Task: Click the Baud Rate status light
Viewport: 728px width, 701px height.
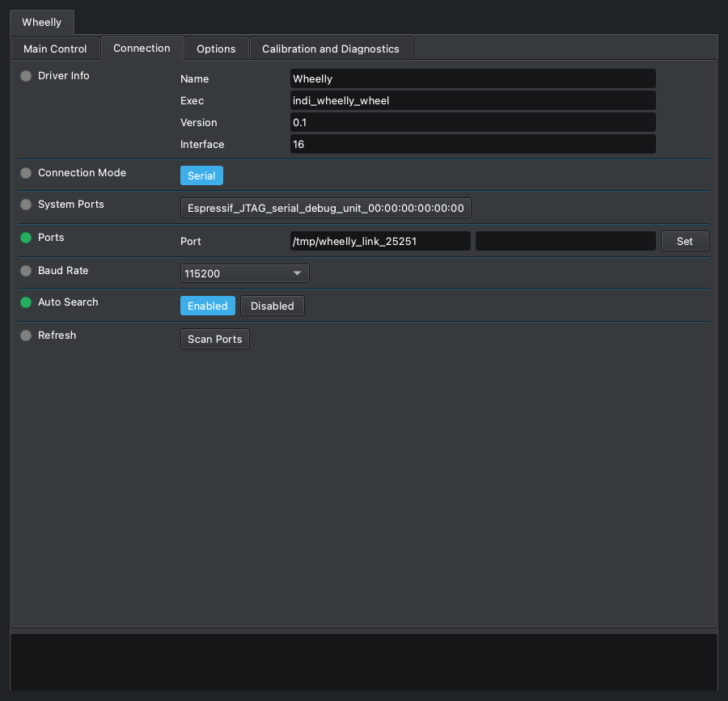Action: pyautogui.click(x=26, y=271)
